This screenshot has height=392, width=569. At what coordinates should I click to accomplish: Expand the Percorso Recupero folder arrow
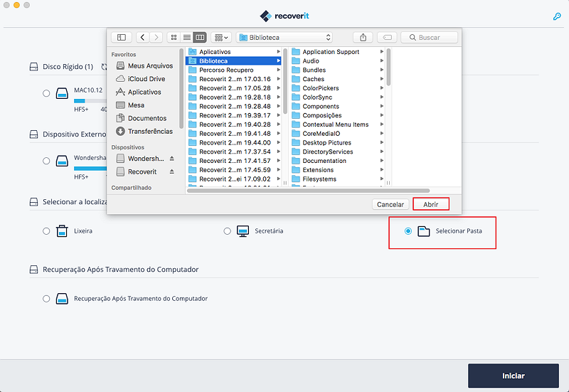[278, 70]
